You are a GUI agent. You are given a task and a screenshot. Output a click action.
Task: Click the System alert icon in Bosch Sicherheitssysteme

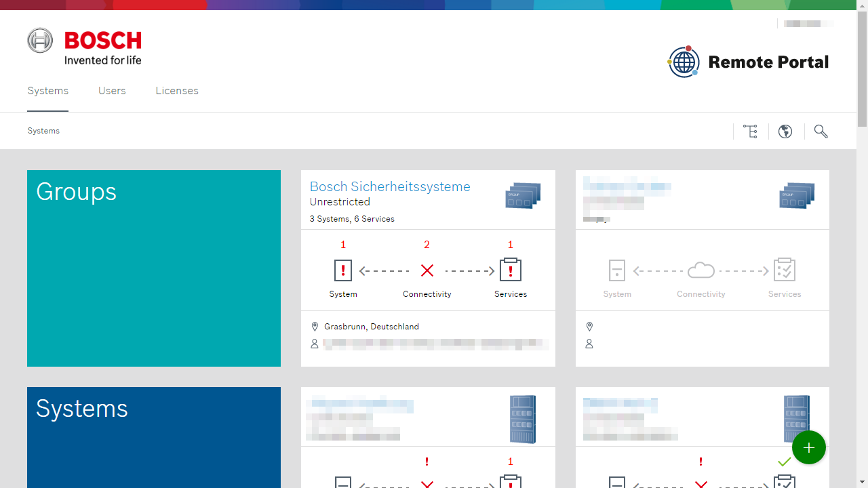(x=343, y=270)
